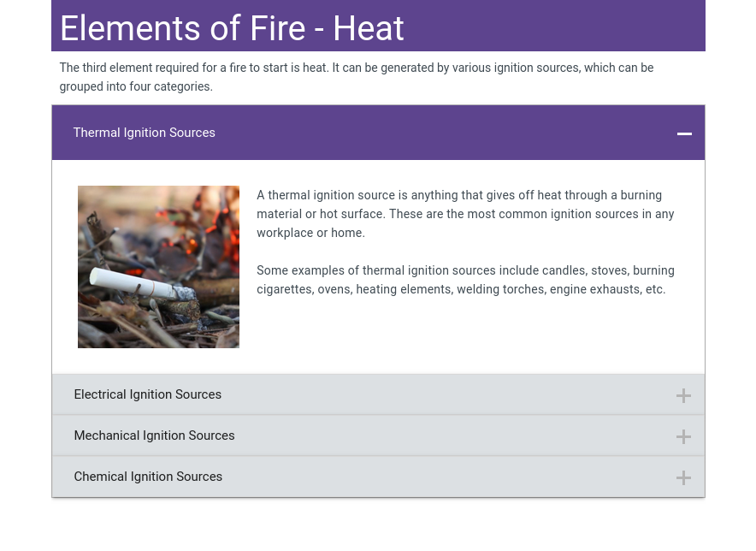Click the plus icon beside Mechanical Ignition Sources
This screenshot has width=756, height=551.
pyautogui.click(x=683, y=436)
